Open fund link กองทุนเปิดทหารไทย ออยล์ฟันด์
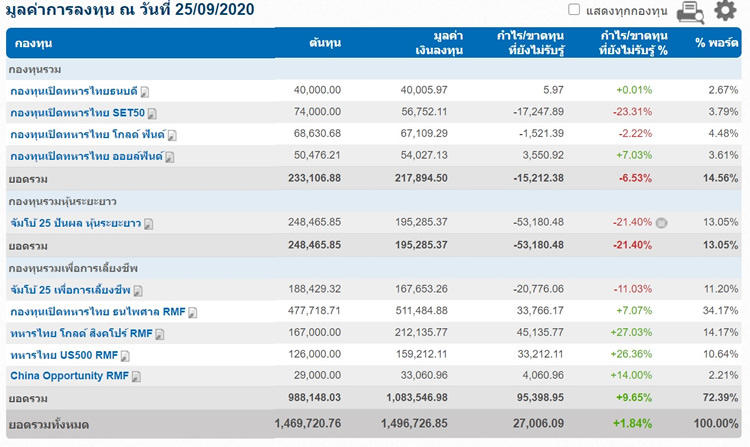This screenshot has height=447, width=750. [87, 156]
